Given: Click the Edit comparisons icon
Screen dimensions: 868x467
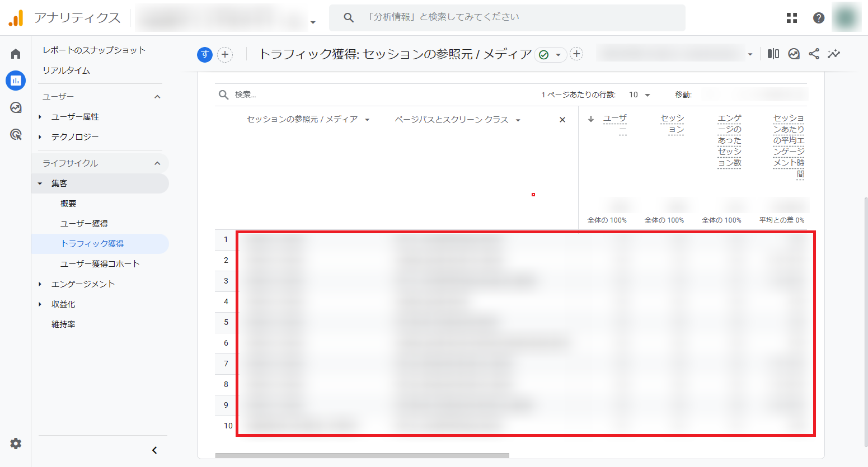Looking at the screenshot, I should (773, 54).
